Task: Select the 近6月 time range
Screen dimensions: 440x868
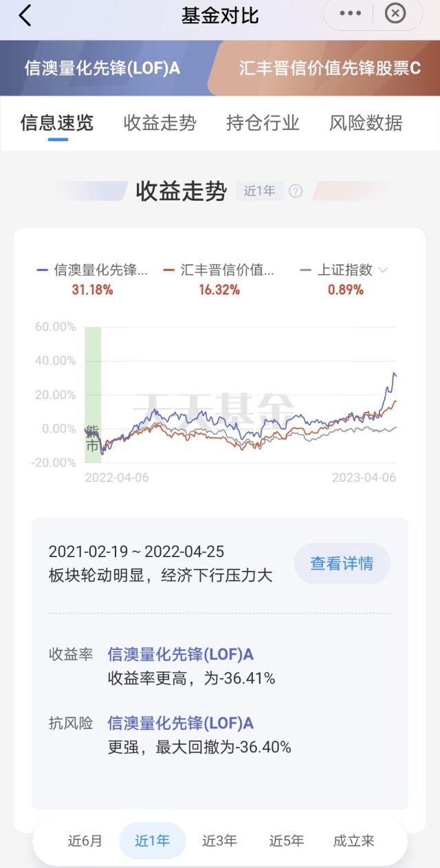Action: click(x=85, y=840)
